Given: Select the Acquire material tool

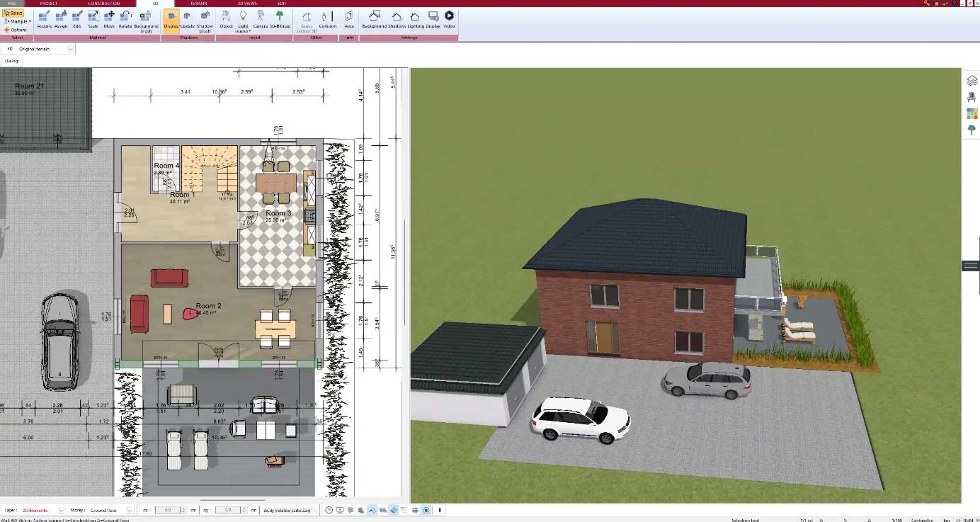Looking at the screenshot, I should point(44,18).
